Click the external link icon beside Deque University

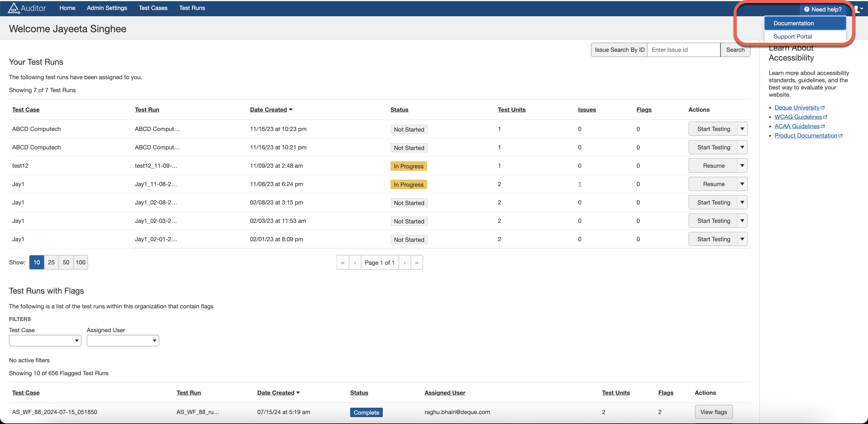coord(823,107)
